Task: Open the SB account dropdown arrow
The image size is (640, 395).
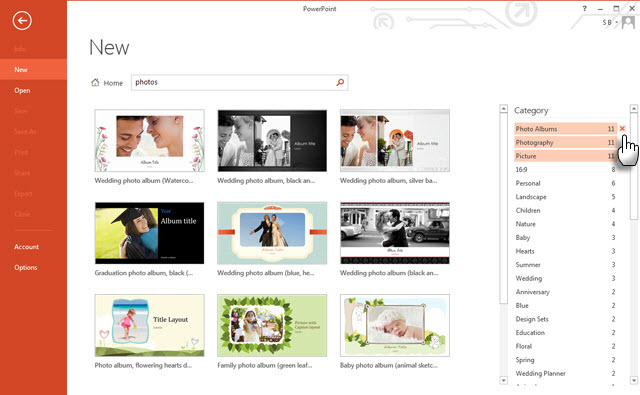Action: click(x=616, y=22)
